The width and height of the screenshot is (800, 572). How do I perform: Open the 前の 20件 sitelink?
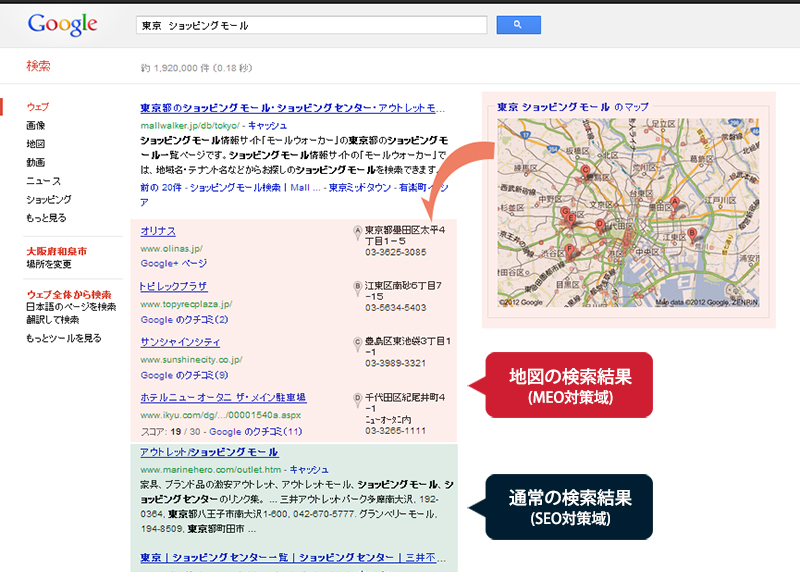[x=161, y=187]
